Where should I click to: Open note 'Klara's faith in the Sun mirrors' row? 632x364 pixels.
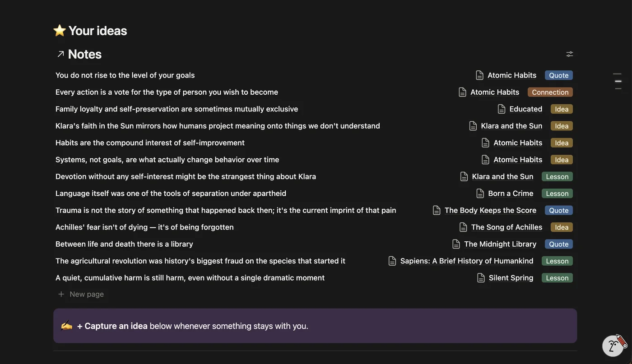(x=218, y=126)
